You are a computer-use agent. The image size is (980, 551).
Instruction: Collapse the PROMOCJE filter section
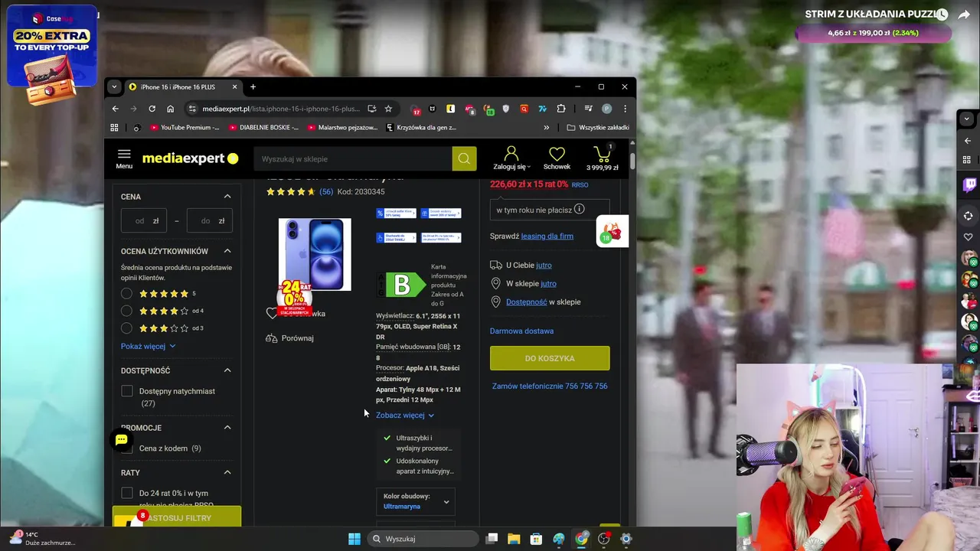tap(227, 428)
